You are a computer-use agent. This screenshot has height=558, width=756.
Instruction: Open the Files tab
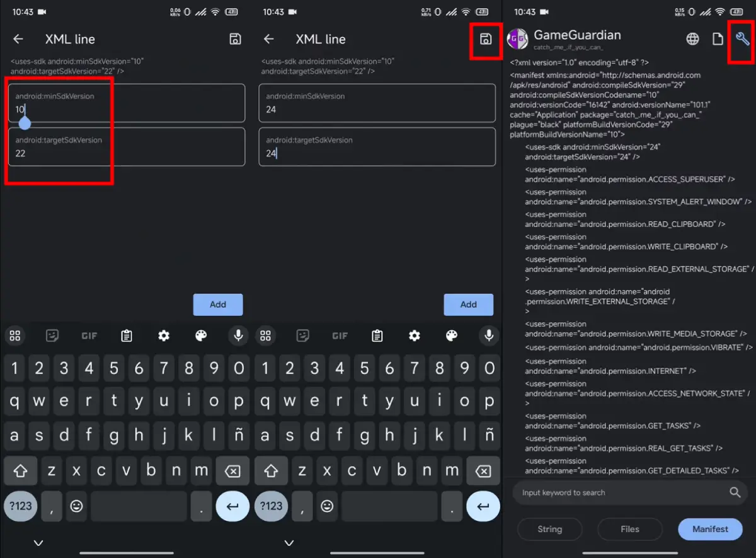click(x=629, y=529)
